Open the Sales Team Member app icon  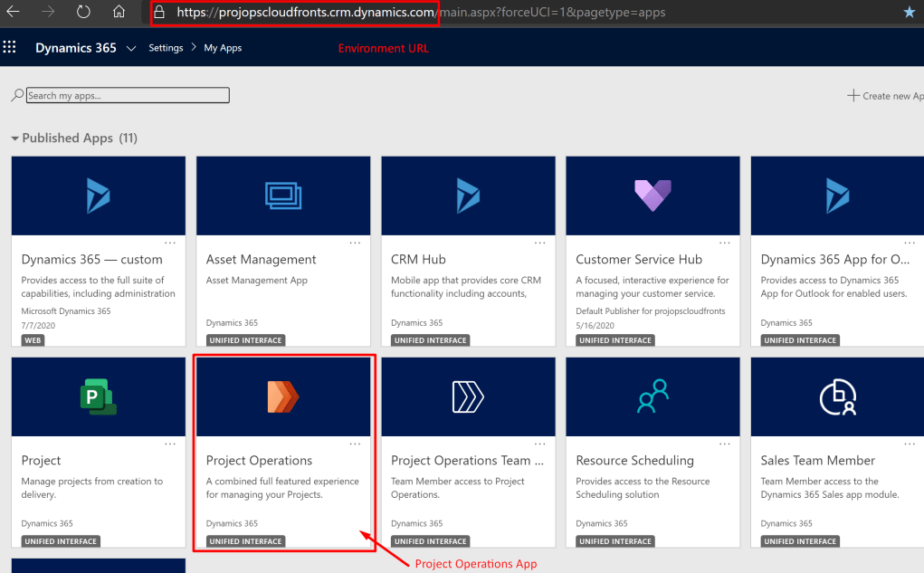pyautogui.click(x=837, y=396)
